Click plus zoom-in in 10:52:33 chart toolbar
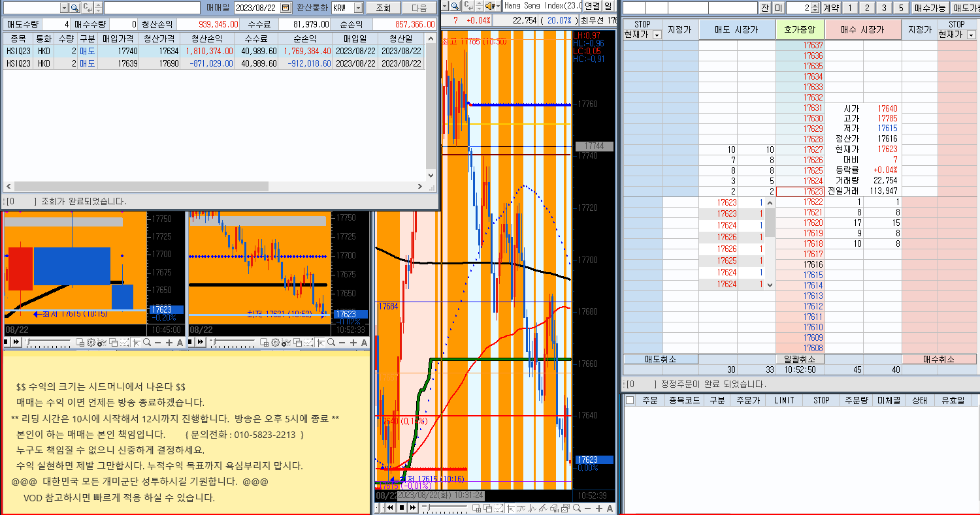 click(353, 343)
